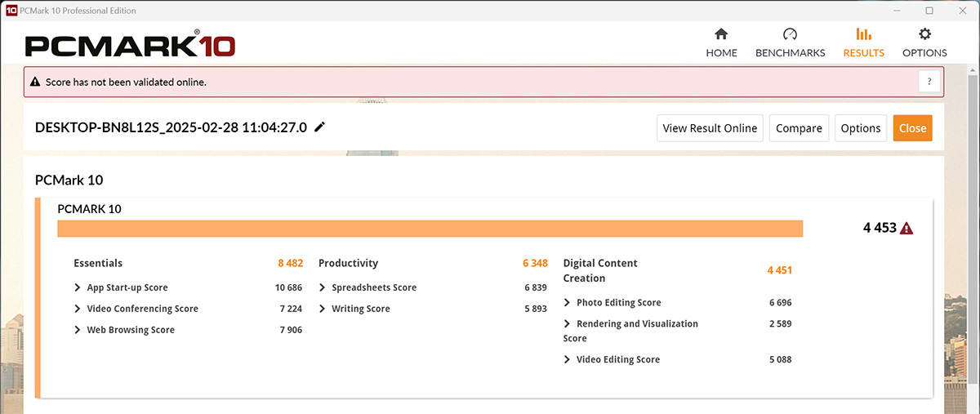Click the App Start-up value 10 686
This screenshot has height=414, width=980.
click(288, 287)
